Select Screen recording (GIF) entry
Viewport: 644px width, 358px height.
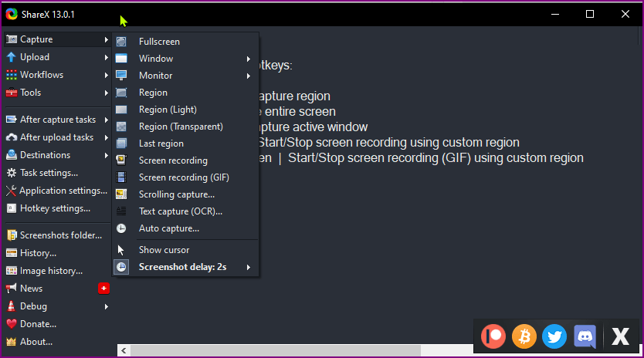[x=185, y=177]
